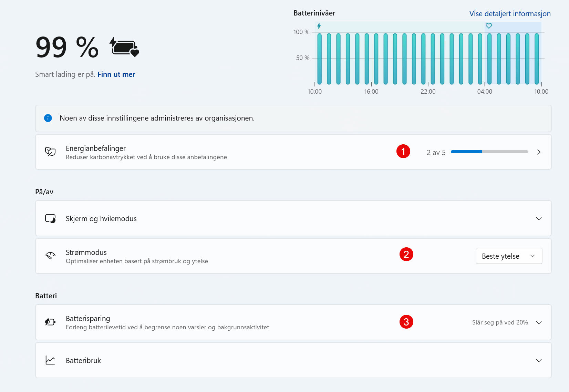Click the '2 av 5' count text

tap(436, 153)
